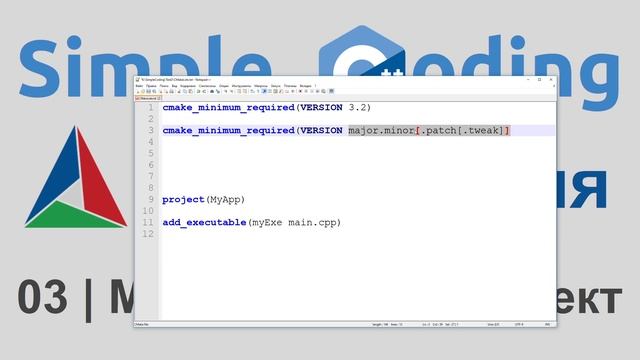Screen dimensions: 640x360
Task: Click the Notepad++ title bar app icon
Action: pyautogui.click(x=138, y=80)
